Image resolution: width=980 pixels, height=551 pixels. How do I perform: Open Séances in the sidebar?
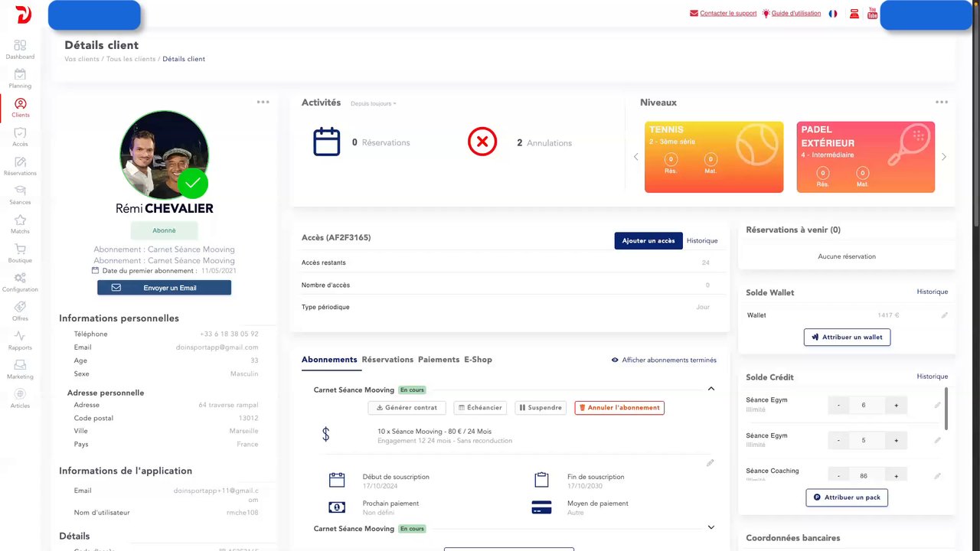[20, 195]
